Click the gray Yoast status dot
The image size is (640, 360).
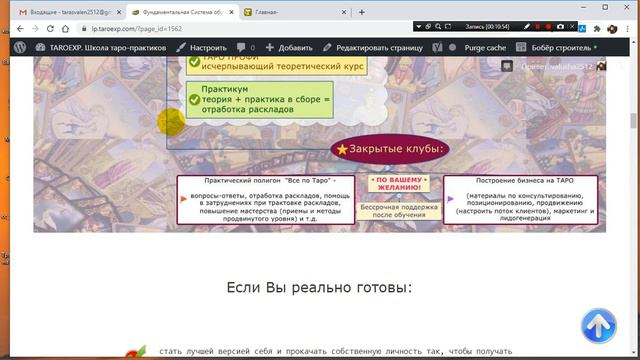(x=452, y=47)
